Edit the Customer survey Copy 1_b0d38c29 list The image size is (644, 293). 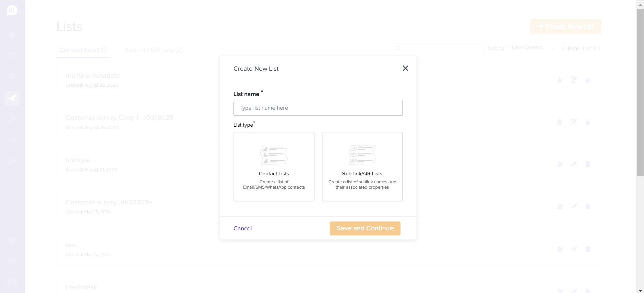[x=574, y=122]
